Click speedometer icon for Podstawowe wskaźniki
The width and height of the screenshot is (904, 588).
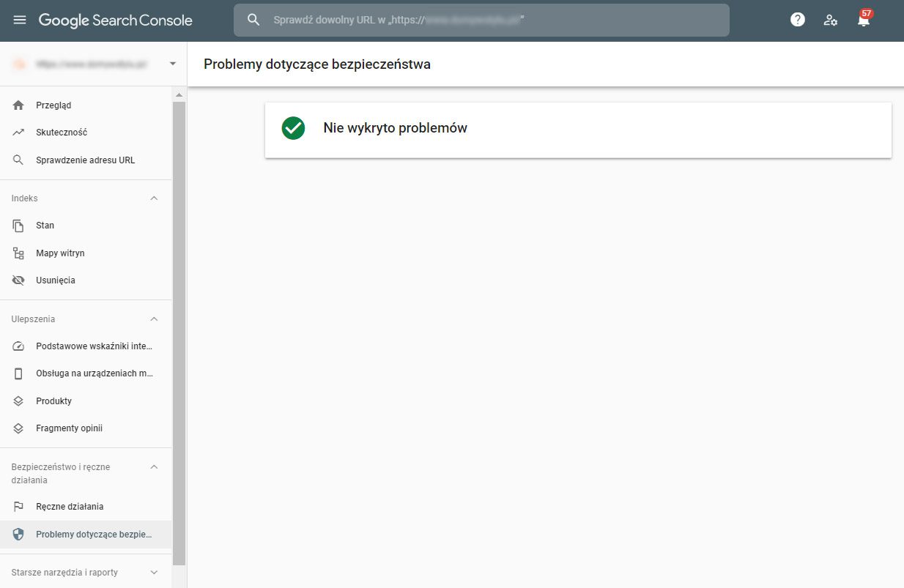tap(19, 346)
